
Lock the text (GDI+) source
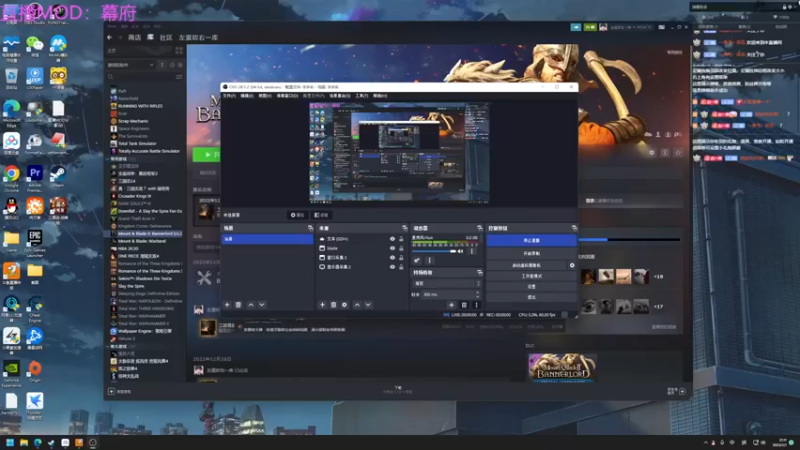[x=401, y=239]
